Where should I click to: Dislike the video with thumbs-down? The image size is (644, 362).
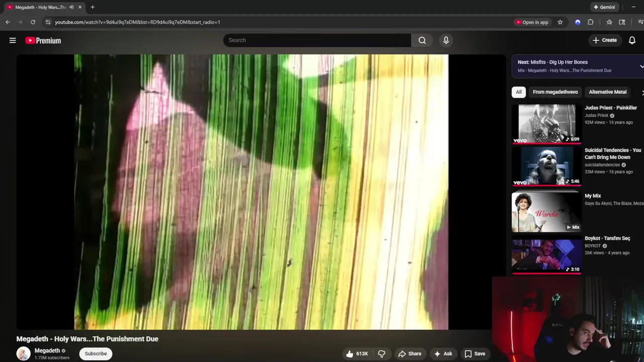tap(381, 354)
